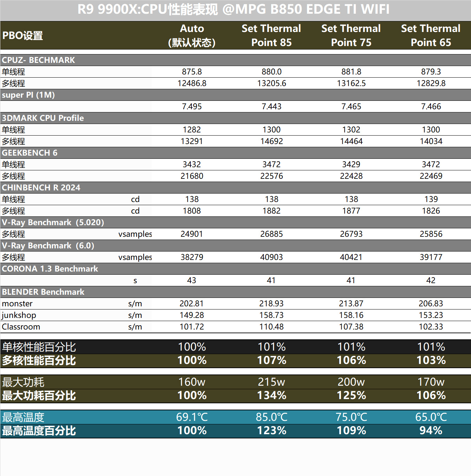Select the 3DMark value "14034"

[x=431, y=141]
